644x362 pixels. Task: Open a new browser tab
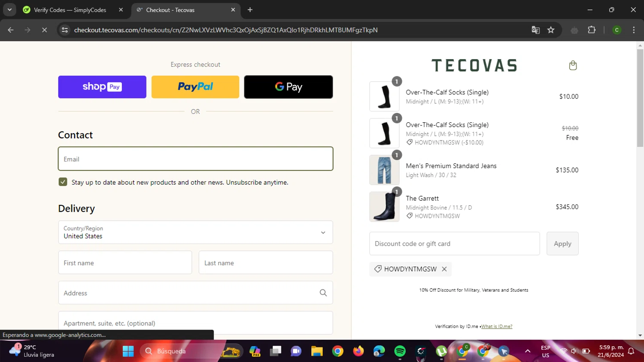(250, 9)
